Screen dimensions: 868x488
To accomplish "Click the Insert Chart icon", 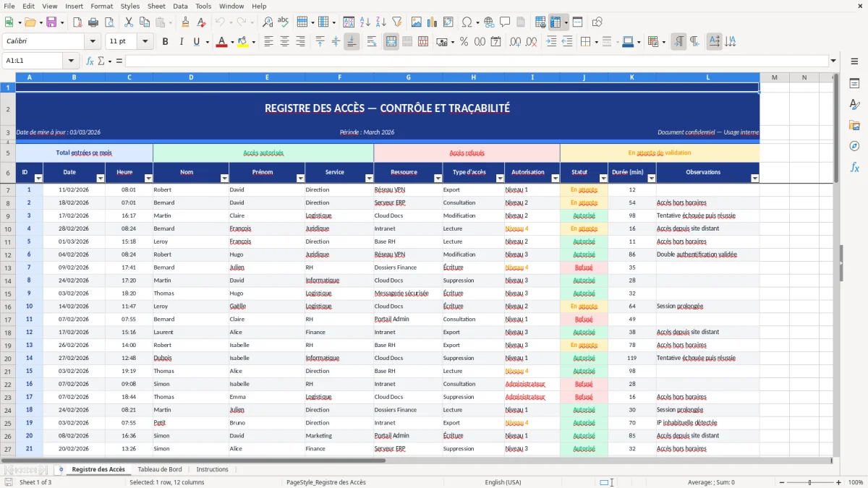I will (432, 22).
